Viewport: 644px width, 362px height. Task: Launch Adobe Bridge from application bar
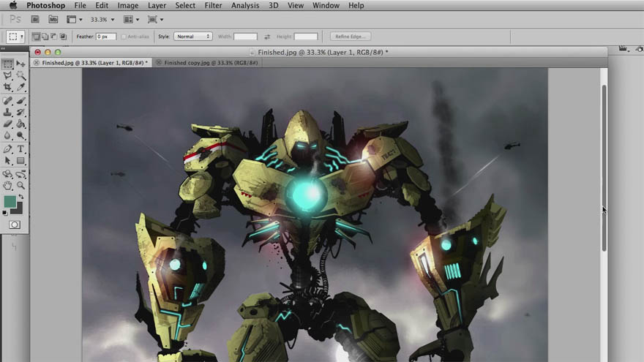(35, 19)
